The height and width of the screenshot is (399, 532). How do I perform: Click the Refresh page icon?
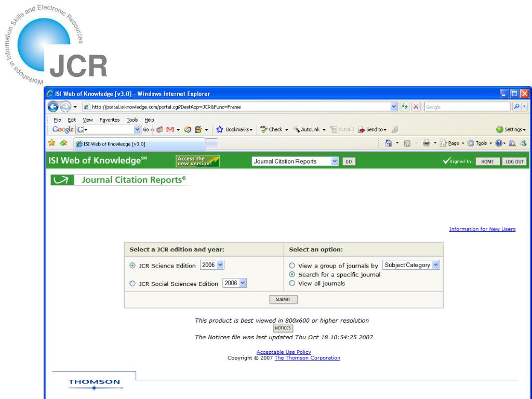pyautogui.click(x=404, y=107)
